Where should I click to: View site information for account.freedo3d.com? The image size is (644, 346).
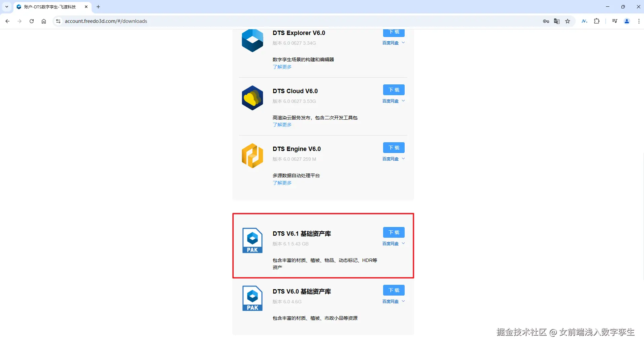tap(58, 21)
